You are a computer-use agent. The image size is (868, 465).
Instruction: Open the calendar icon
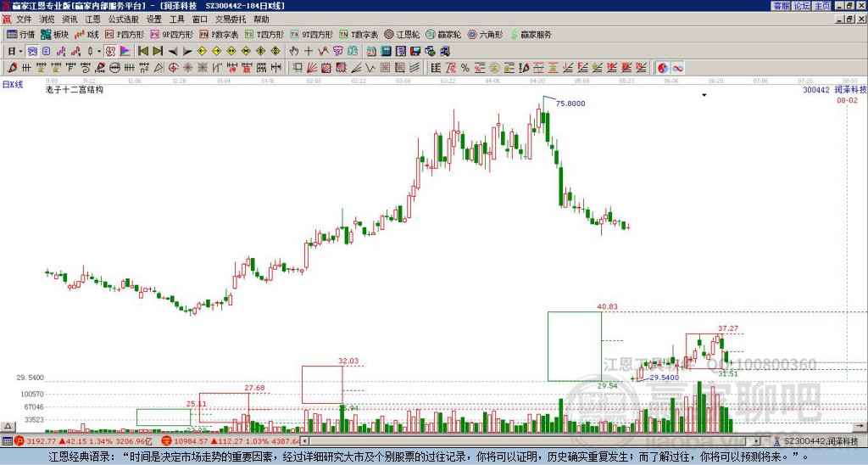coord(371,52)
